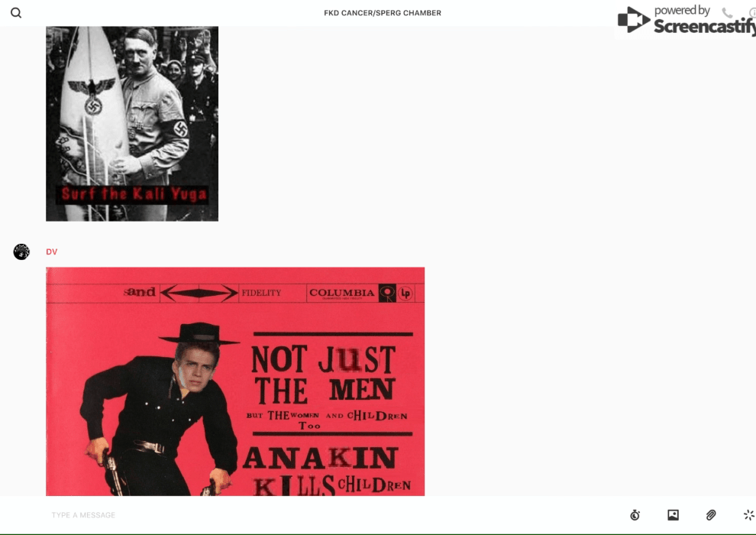Click the 'NOT JUST THE MEN' text
The height and width of the screenshot is (535, 756).
coord(324,374)
